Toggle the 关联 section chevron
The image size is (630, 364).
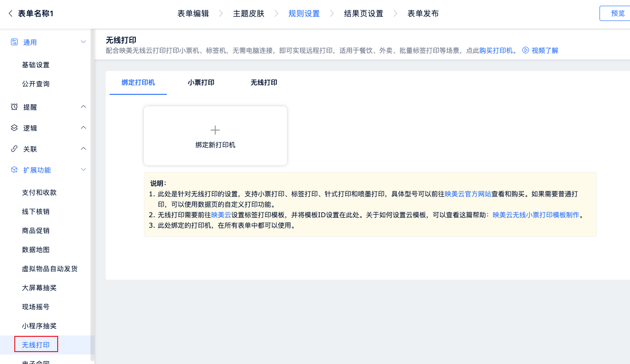click(x=83, y=149)
